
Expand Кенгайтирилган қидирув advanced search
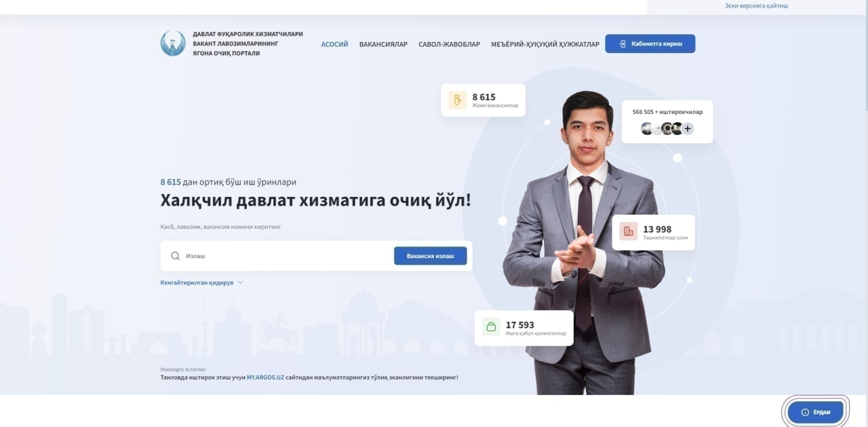pyautogui.click(x=201, y=282)
